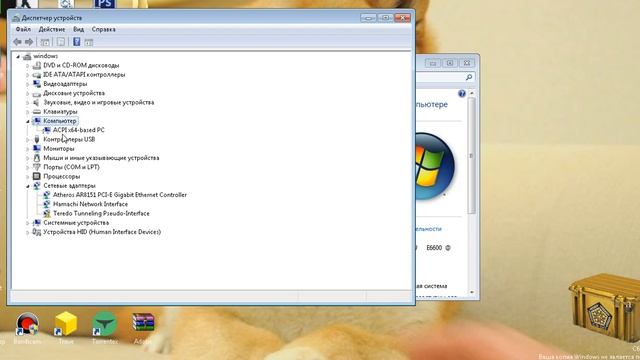640x360 pixels.
Task: Click the Контроллеры USB plug icon
Action: 37,139
